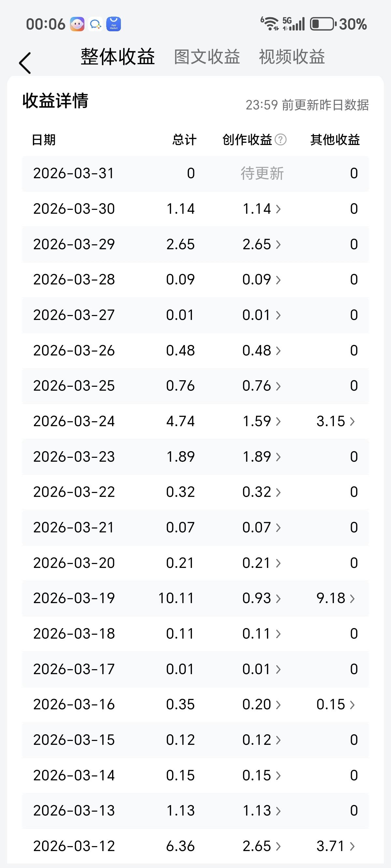This screenshot has height=868, width=391.
Task: Select the 整体收益 tab
Action: point(118,57)
